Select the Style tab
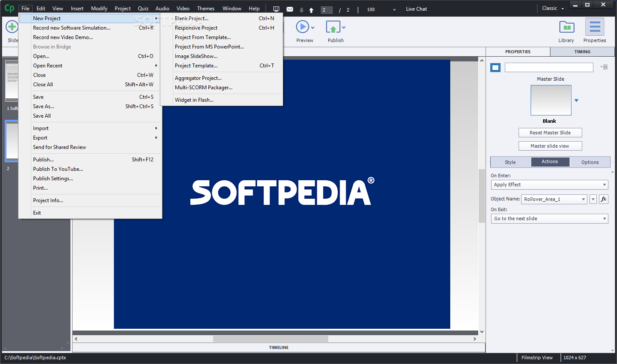 click(x=510, y=162)
